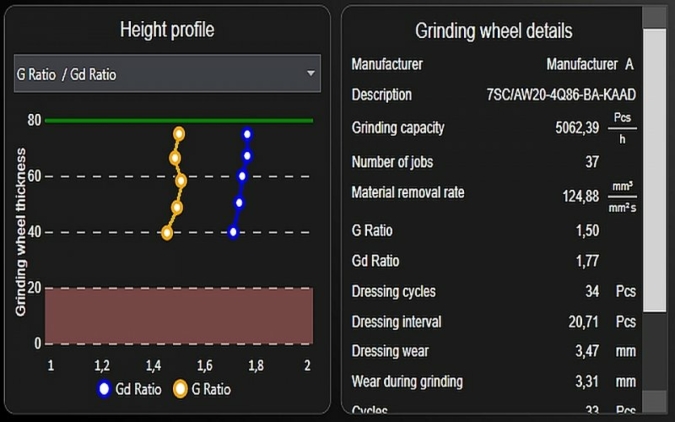The width and height of the screenshot is (675, 422).
Task: Click the Height profile panel title
Action: point(167,29)
